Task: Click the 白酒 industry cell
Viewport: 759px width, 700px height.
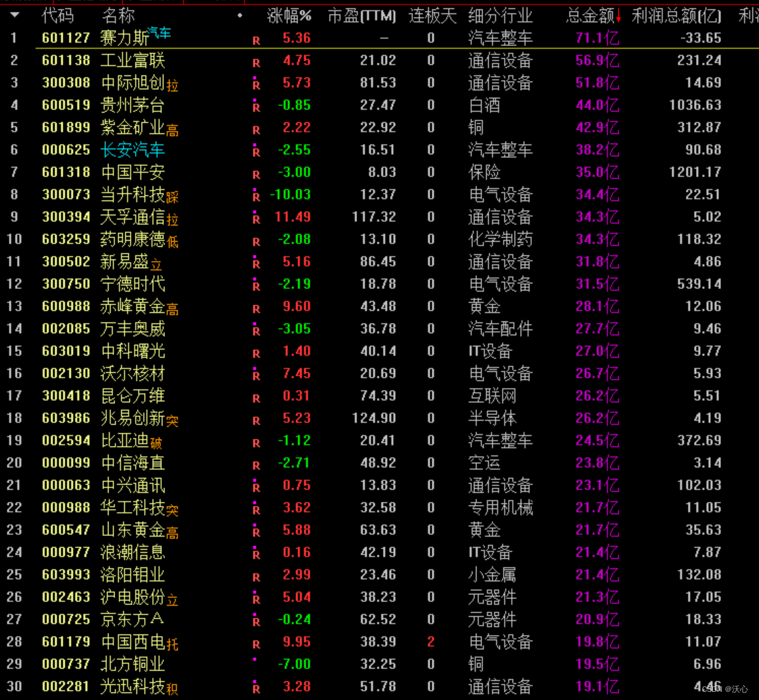Action: [x=484, y=105]
